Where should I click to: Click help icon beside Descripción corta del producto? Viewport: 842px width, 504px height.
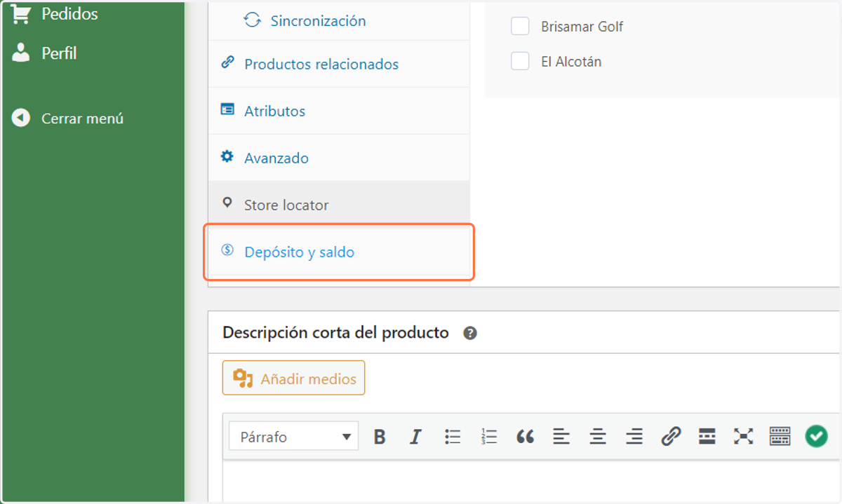pyautogui.click(x=470, y=334)
